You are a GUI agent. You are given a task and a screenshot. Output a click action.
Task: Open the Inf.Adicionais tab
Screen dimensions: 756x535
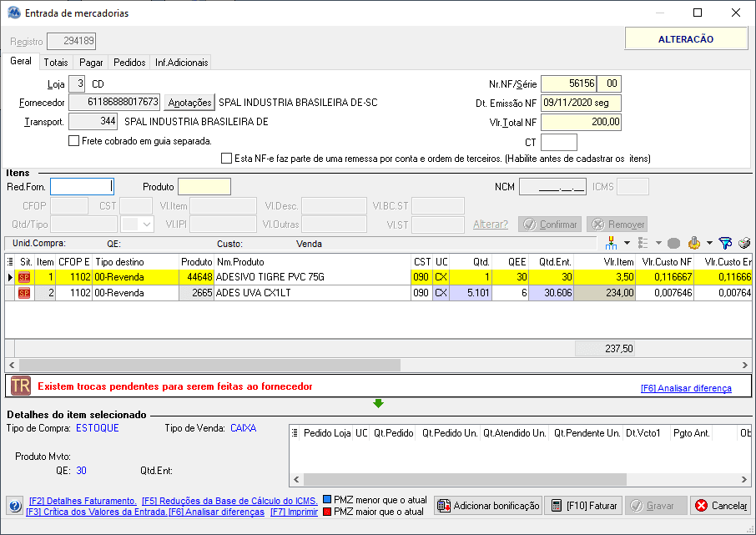[181, 62]
